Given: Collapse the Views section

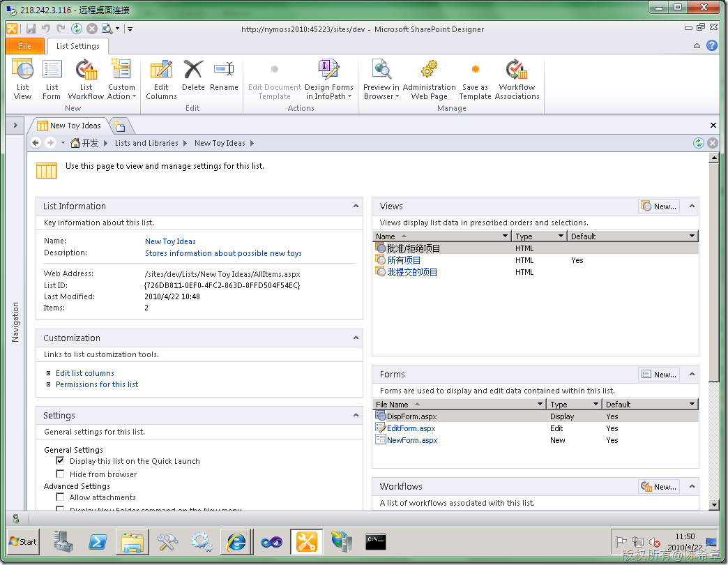Looking at the screenshot, I should (692, 206).
